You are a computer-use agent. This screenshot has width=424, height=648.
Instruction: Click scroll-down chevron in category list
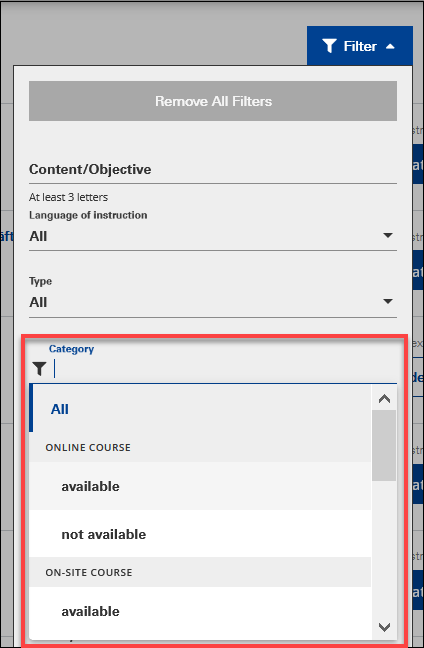384,627
